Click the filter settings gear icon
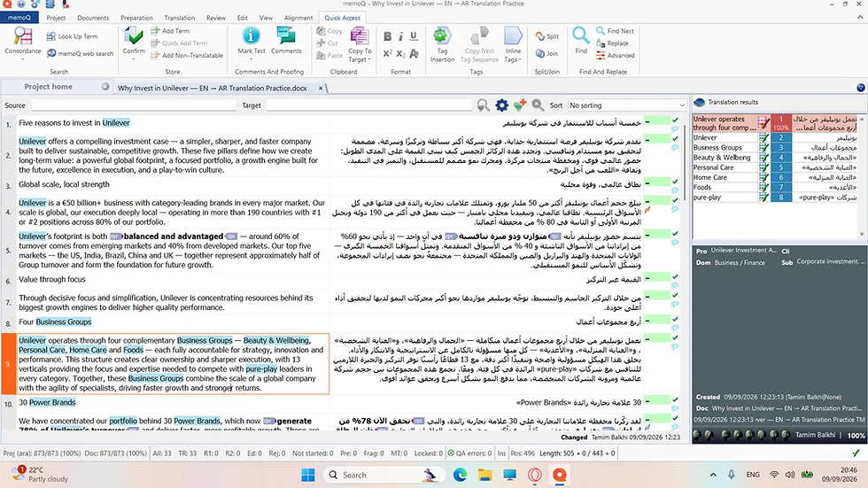868x488 pixels. tap(501, 105)
